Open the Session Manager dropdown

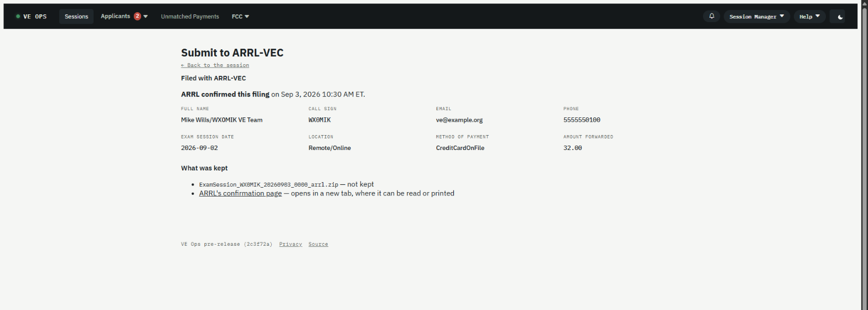[757, 17]
